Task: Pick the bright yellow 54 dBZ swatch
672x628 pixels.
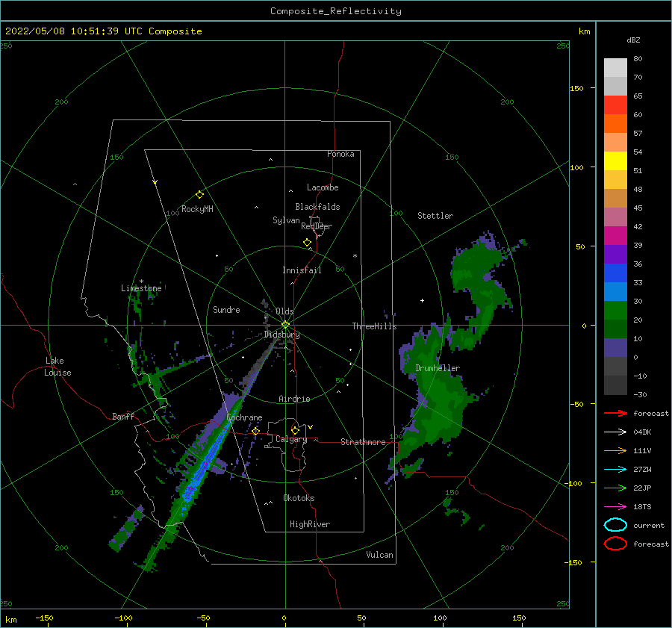Action: (x=615, y=161)
